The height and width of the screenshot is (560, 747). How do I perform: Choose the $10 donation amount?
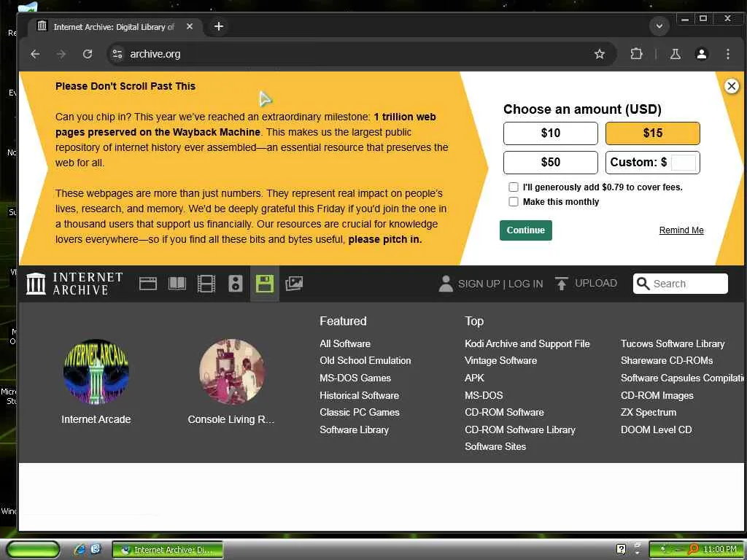click(x=550, y=133)
